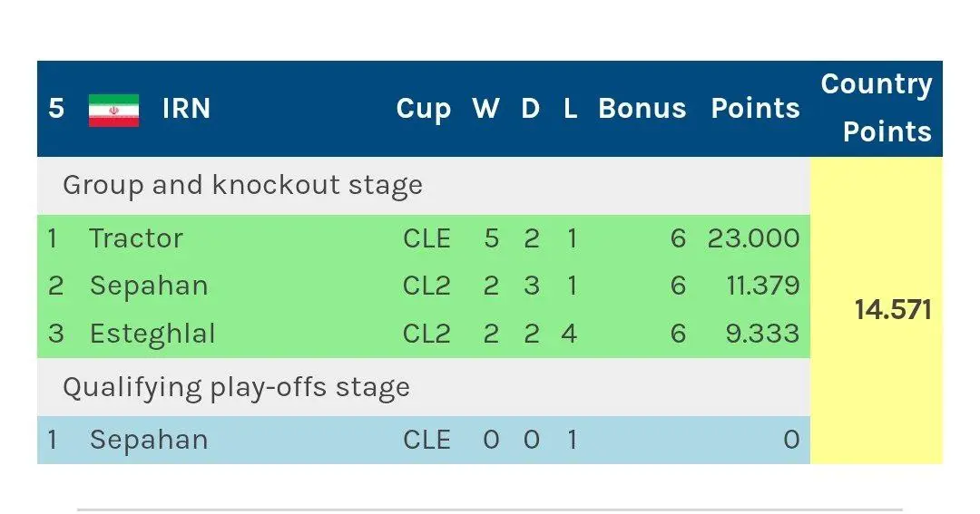Click the Iran flag icon
Viewport: 980px width, 514px height.
pyautogui.click(x=113, y=110)
